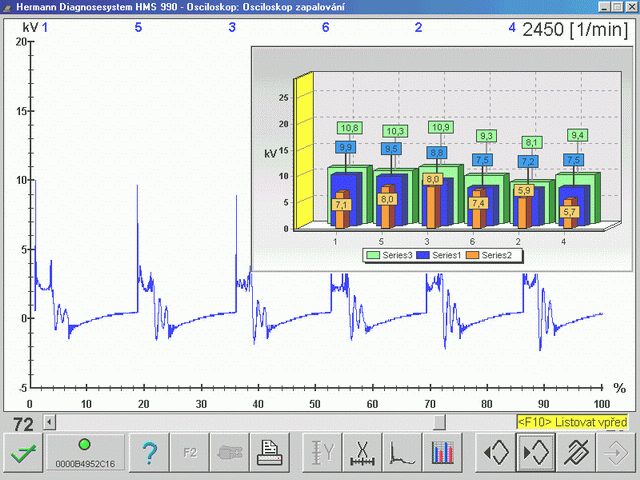Select the X-axis scaling tool
The image size is (640, 480).
[x=362, y=453]
